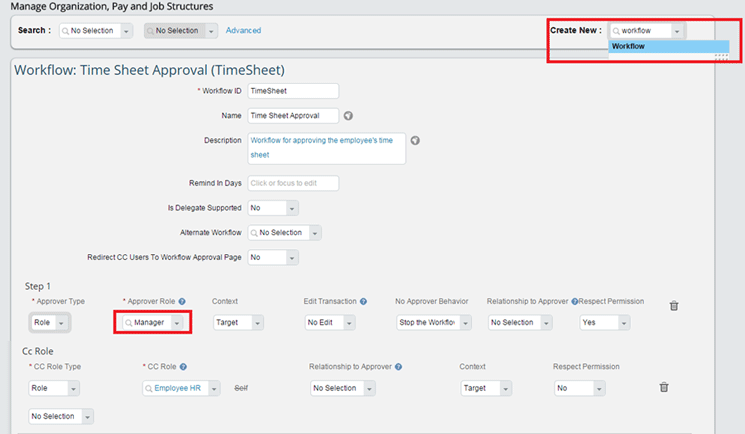The height and width of the screenshot is (434, 745).
Task: Open the Is Delegate Supported dropdown
Action: [x=273, y=208]
